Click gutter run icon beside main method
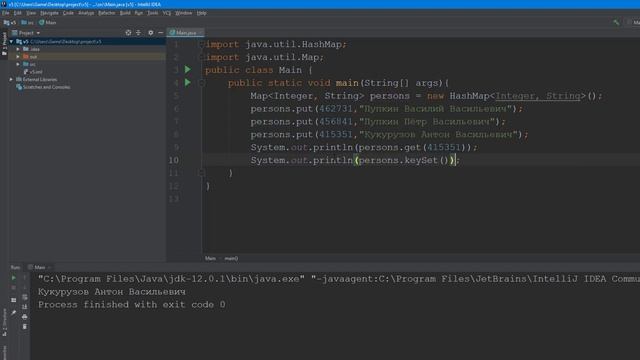 (x=188, y=82)
